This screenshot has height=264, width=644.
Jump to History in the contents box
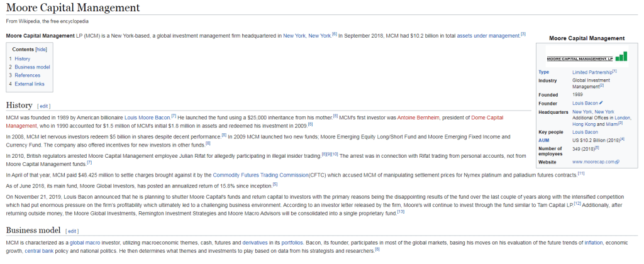click(22, 58)
